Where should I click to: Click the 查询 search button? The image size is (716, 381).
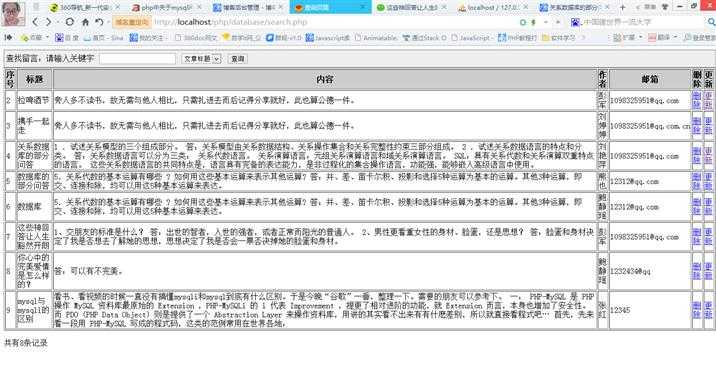pyautogui.click(x=237, y=58)
